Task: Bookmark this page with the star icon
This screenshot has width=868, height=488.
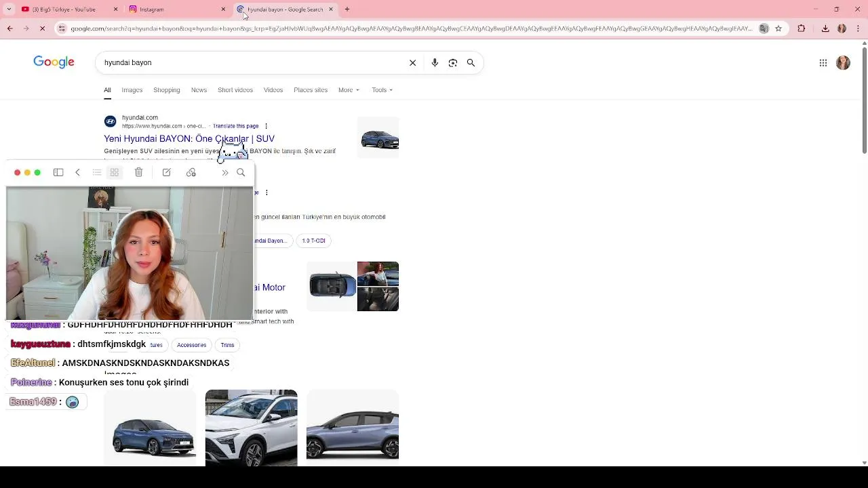Action: pyautogui.click(x=778, y=28)
